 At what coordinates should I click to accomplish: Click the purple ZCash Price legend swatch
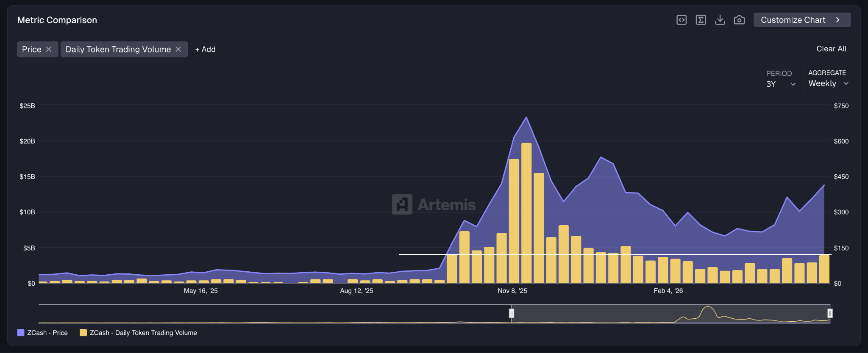[x=21, y=333]
